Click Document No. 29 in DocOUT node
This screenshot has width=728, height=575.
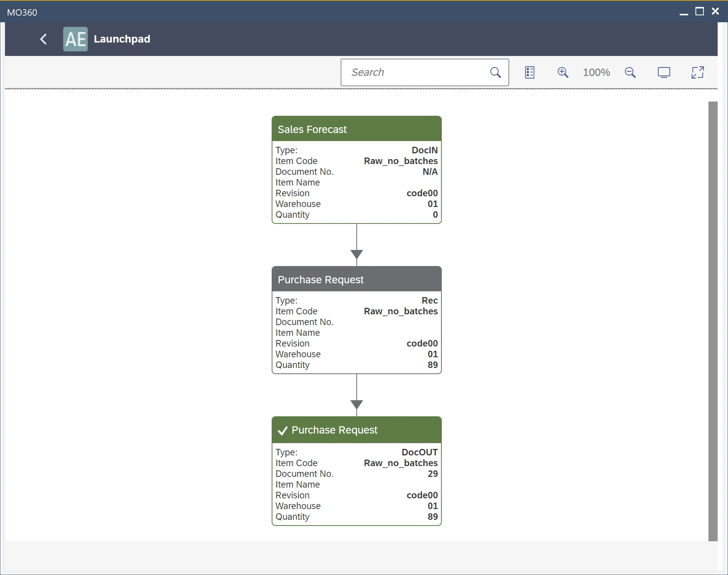pos(432,474)
